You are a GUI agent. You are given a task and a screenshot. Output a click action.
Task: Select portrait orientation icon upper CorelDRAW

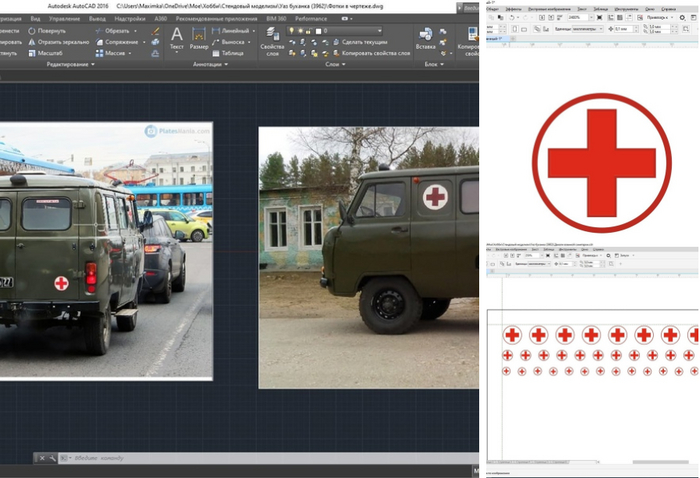click(x=515, y=29)
